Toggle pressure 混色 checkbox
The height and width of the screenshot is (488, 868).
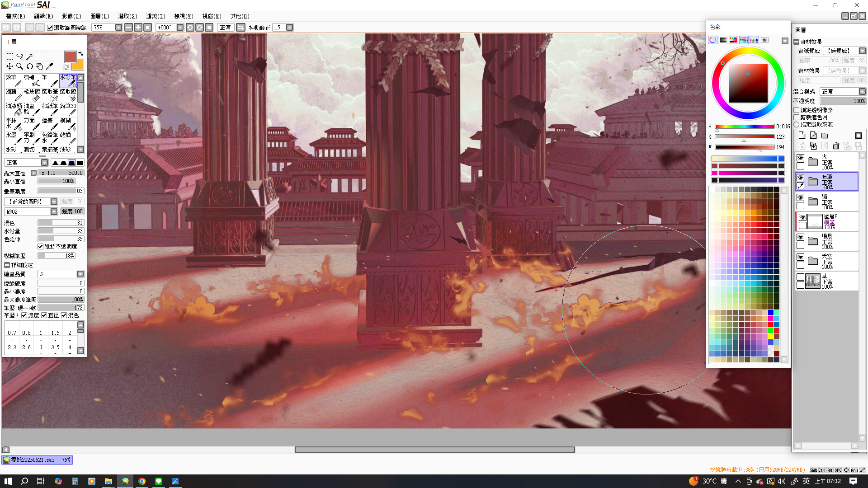pos(64,315)
